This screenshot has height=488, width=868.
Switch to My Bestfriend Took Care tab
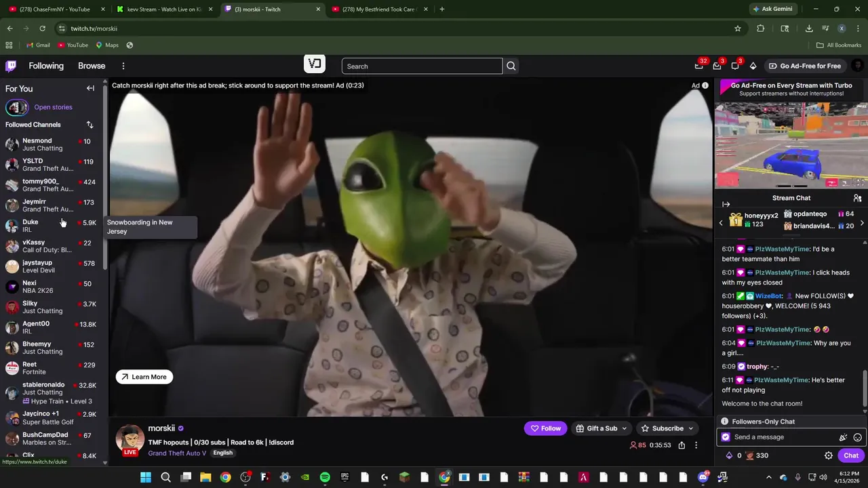coord(378,9)
